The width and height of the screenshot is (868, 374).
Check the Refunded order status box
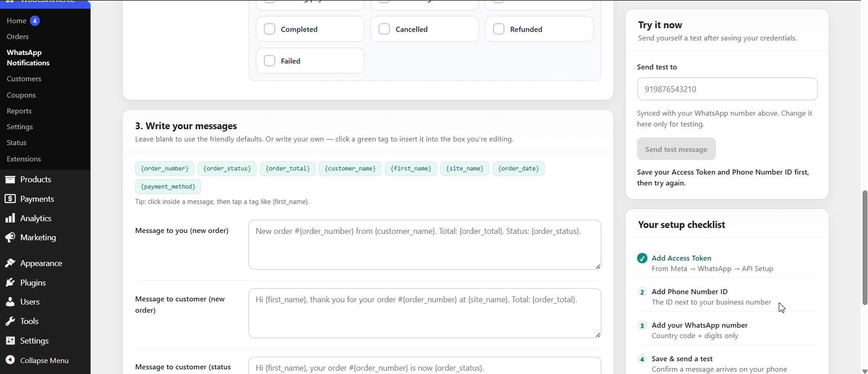point(499,29)
